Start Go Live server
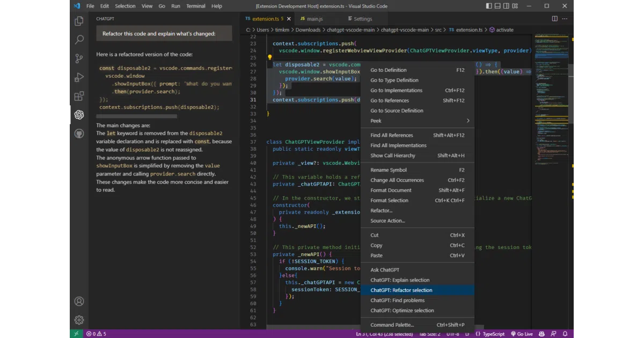The height and width of the screenshot is (338, 644). (522, 334)
